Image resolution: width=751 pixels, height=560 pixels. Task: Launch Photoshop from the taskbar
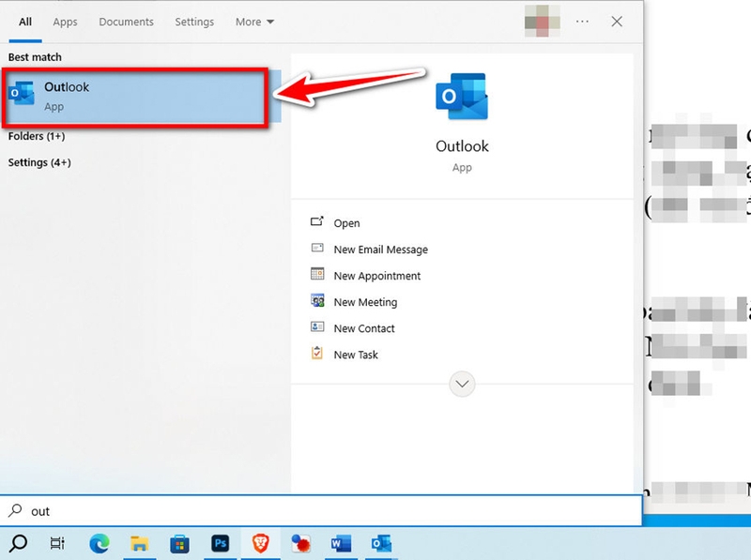click(220, 544)
